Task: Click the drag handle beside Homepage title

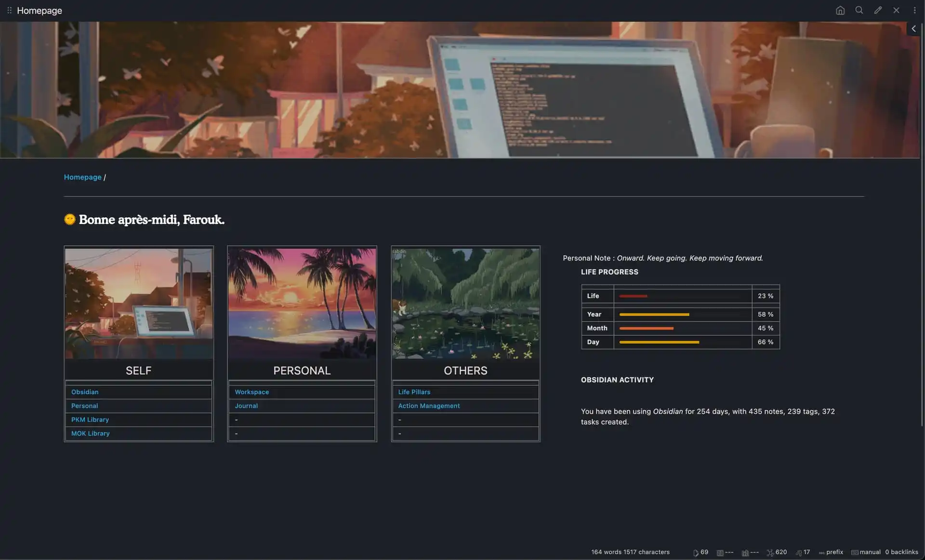Action: tap(9, 10)
